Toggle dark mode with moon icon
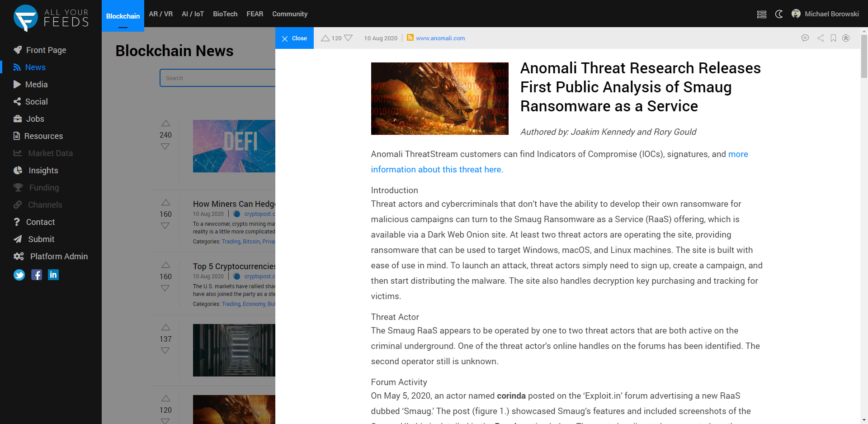 (x=779, y=14)
